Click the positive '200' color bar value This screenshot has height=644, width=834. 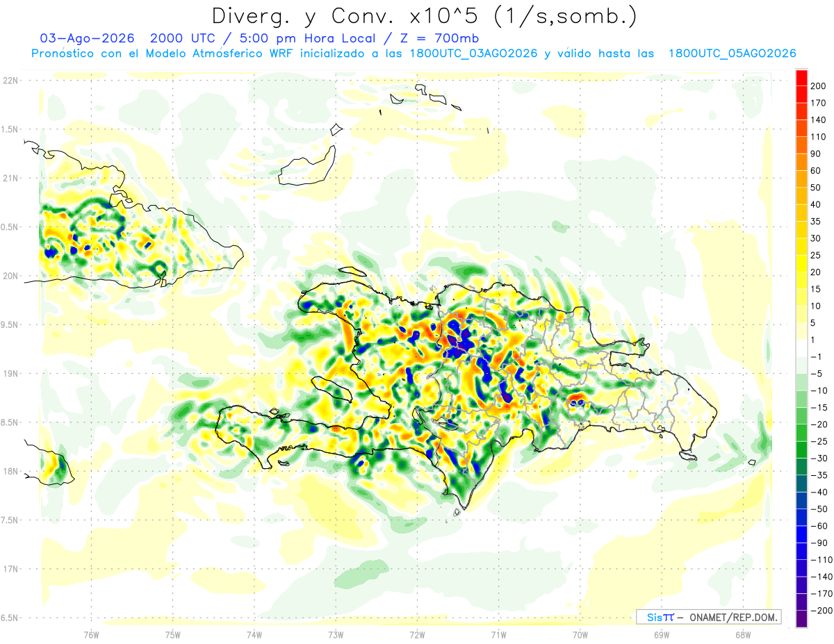818,86
